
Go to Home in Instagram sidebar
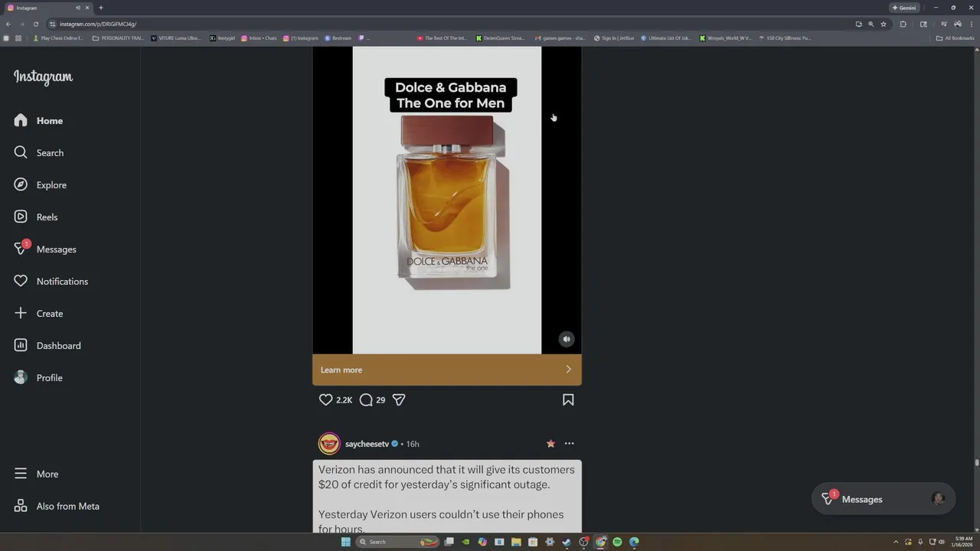[38, 121]
